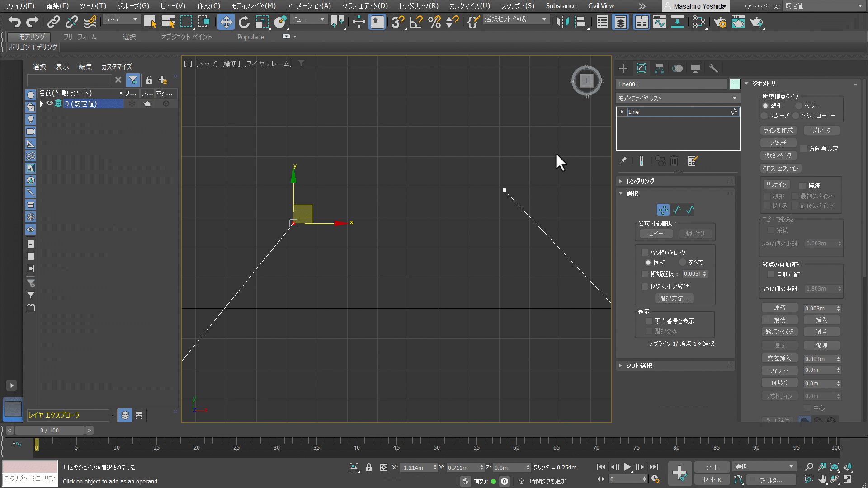
Task: Open the Create command panel tab
Action: click(x=623, y=68)
